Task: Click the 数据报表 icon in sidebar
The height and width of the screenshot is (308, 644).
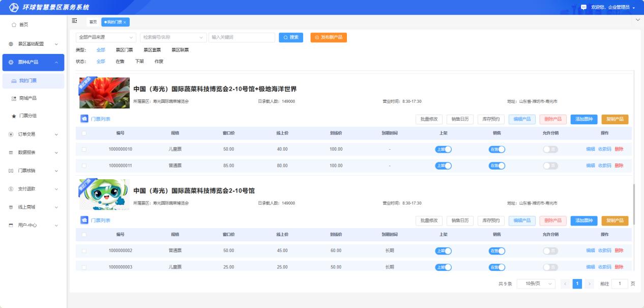Action: pyautogui.click(x=11, y=152)
